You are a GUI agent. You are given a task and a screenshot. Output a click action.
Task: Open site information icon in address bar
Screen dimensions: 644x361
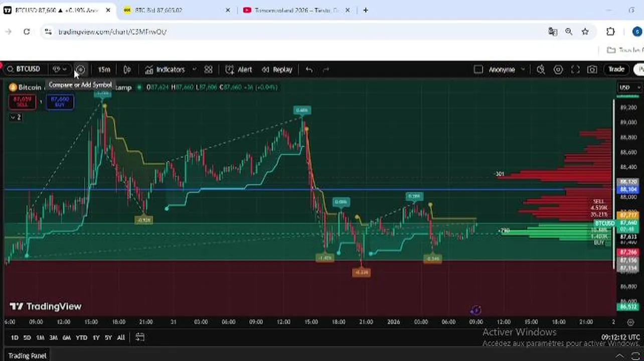pyautogui.click(x=48, y=32)
